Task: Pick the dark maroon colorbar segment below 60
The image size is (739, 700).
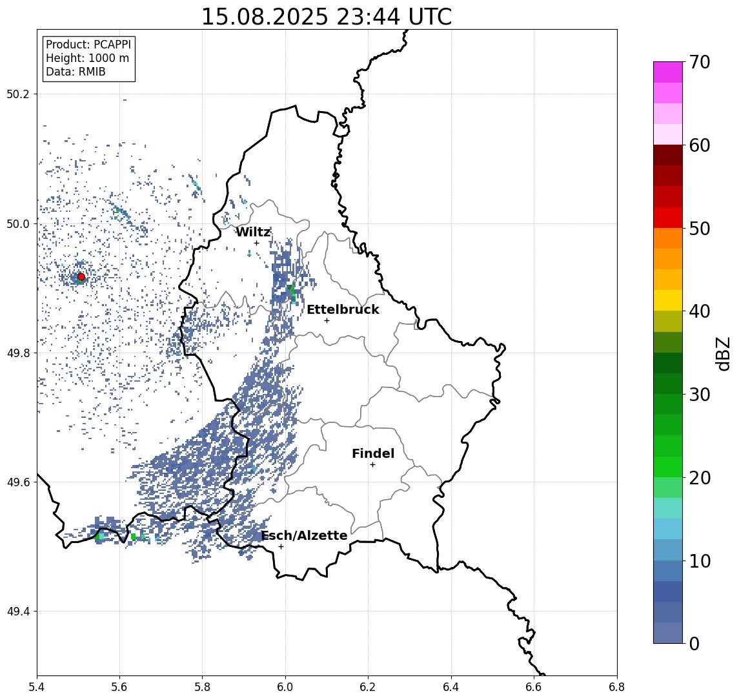Action: 668,155
